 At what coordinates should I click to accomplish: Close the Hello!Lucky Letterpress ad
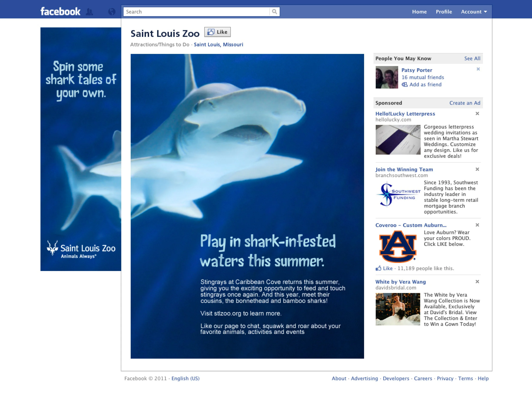point(477,113)
